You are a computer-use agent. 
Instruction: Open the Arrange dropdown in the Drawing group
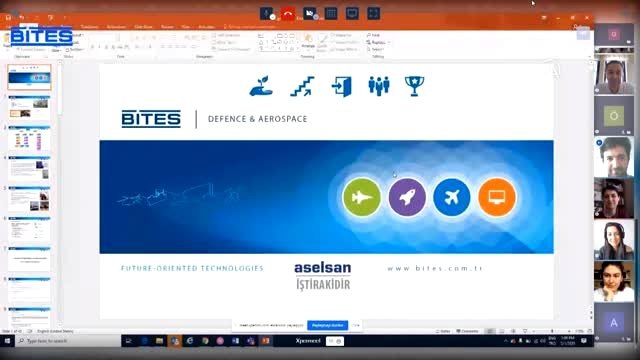(308, 41)
